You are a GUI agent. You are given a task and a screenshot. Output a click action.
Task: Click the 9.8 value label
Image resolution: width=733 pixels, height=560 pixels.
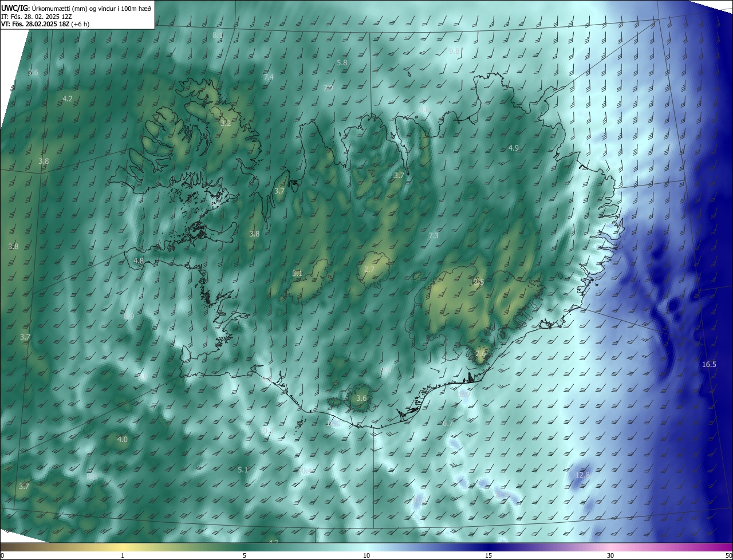coord(454,51)
